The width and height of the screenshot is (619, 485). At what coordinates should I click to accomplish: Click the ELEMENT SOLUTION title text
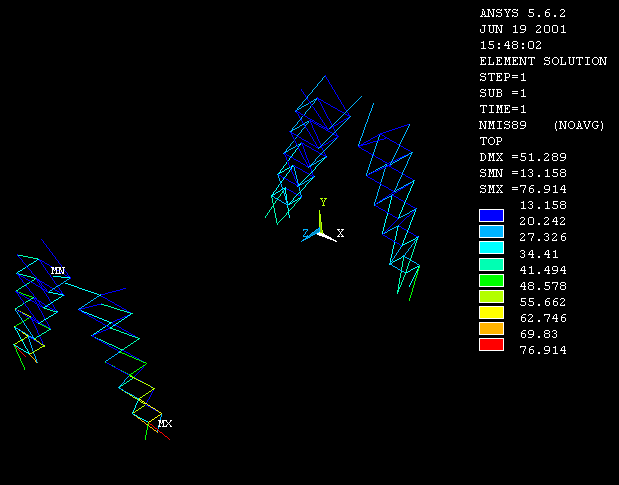point(543,61)
